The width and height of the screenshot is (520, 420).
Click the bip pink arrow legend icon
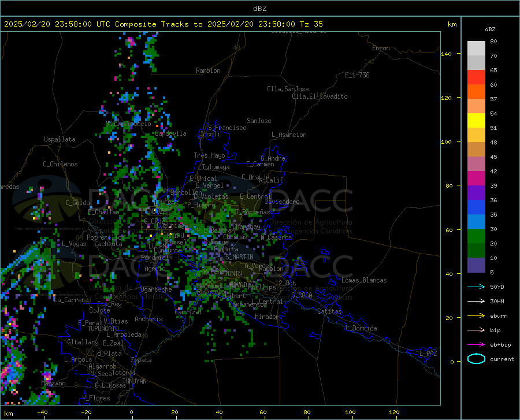click(x=476, y=330)
